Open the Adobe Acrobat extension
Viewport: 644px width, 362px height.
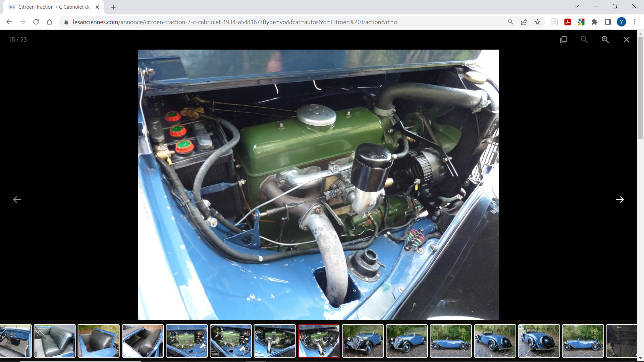(x=568, y=22)
